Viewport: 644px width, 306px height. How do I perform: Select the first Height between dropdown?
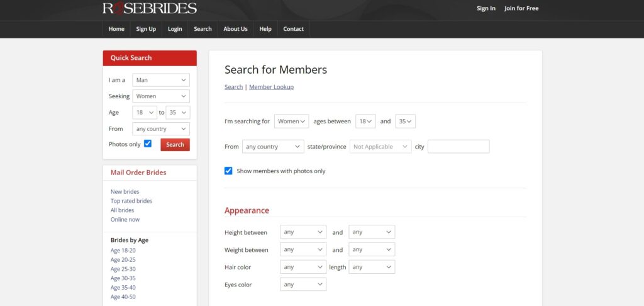[x=303, y=232]
